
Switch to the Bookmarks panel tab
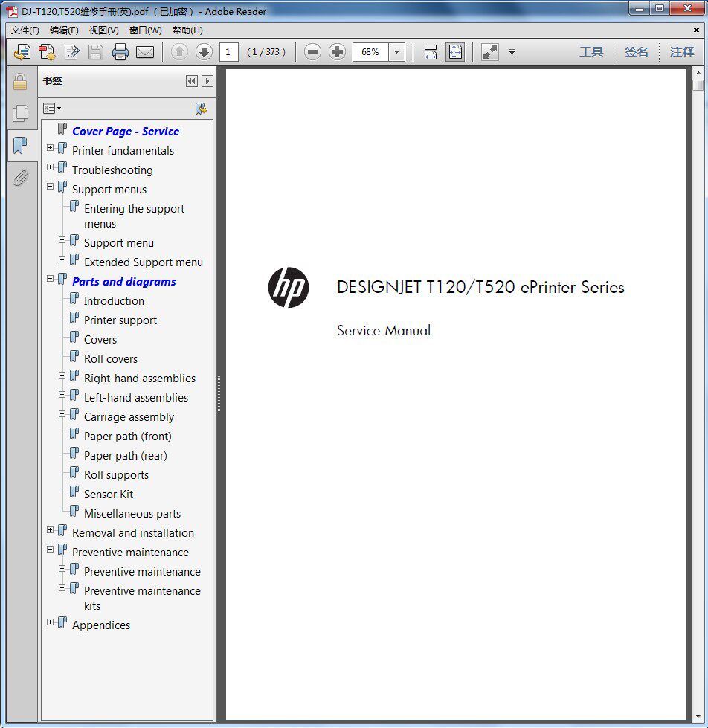[x=20, y=146]
